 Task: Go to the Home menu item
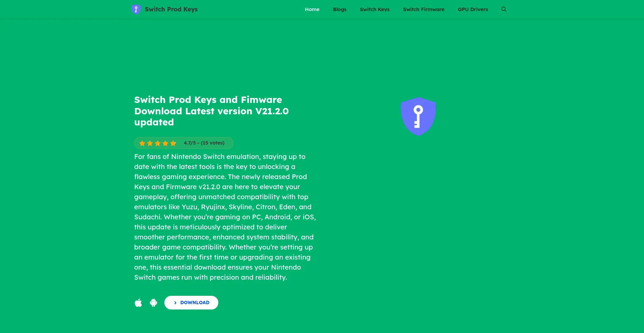point(312,9)
